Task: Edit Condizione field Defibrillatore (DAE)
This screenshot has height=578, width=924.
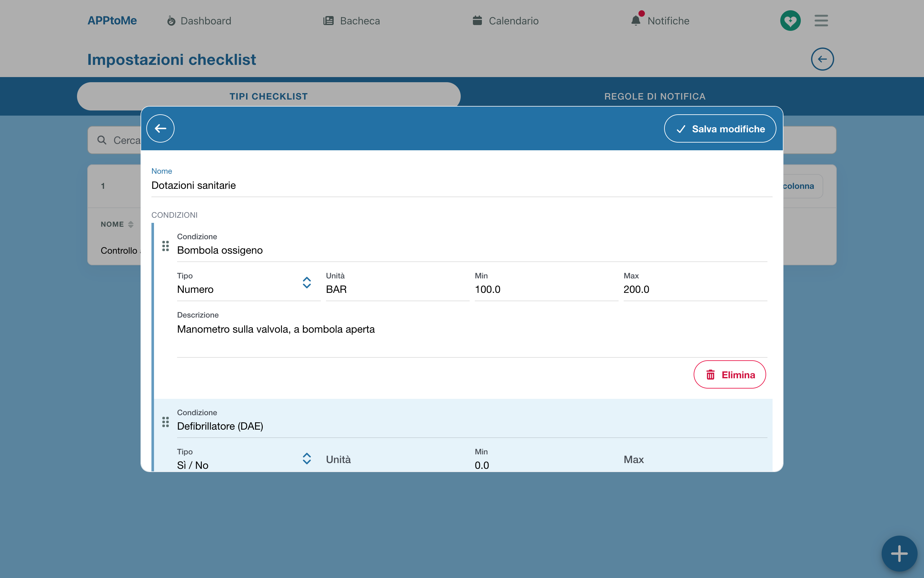Action: pyautogui.click(x=472, y=423)
